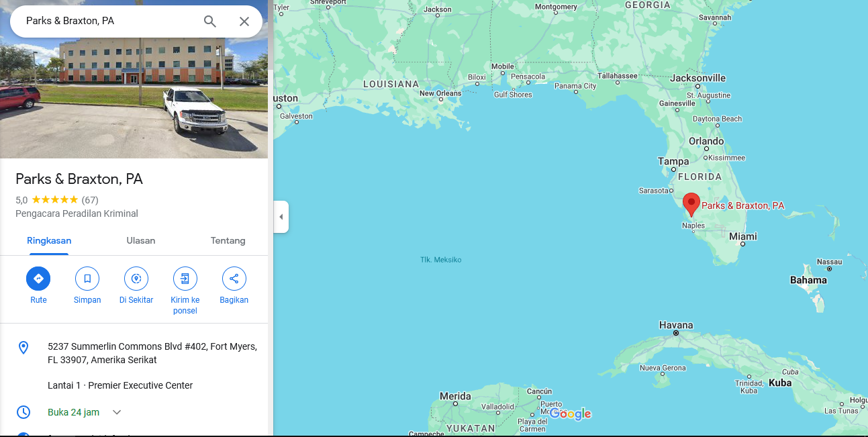Click the Simpan bookmark icon
Screen dimensions: 868x437
click(x=87, y=279)
